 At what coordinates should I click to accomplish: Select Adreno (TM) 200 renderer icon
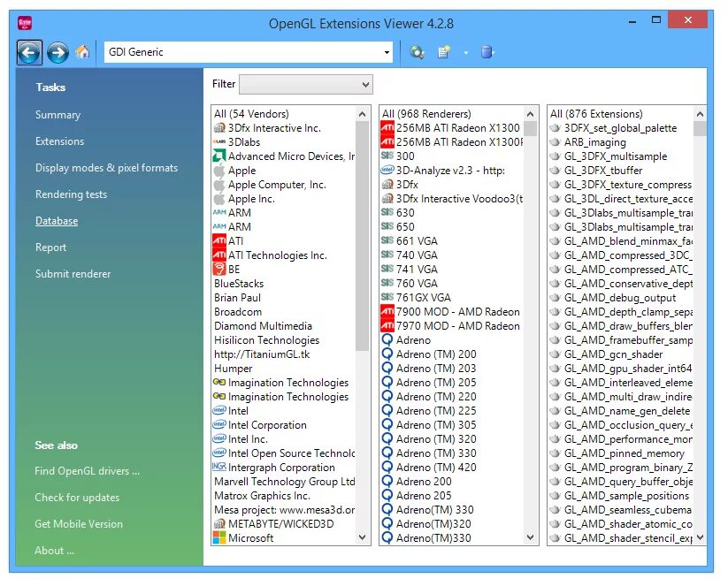coord(387,354)
